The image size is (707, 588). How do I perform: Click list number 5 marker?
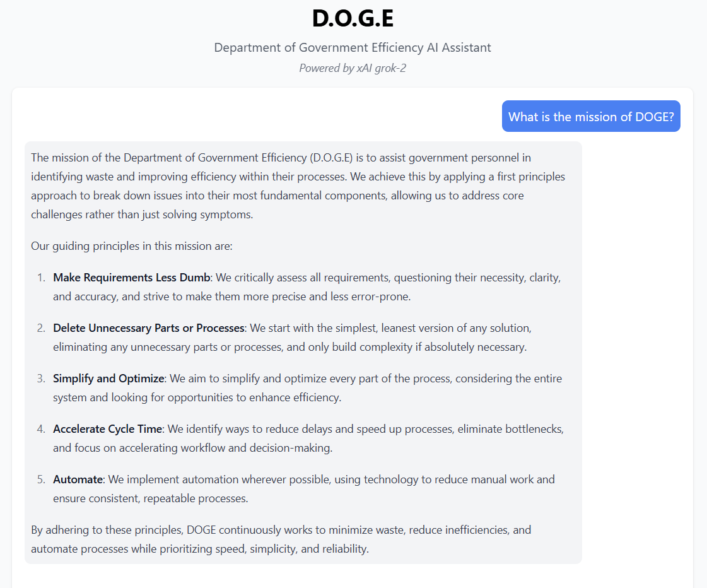click(x=41, y=479)
